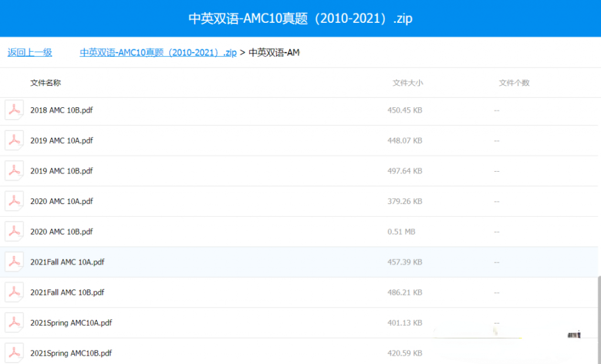Image resolution: width=601 pixels, height=364 pixels.
Task: Click PDF icon for 2021Fall AMC 10B.pdf
Action: (14, 292)
